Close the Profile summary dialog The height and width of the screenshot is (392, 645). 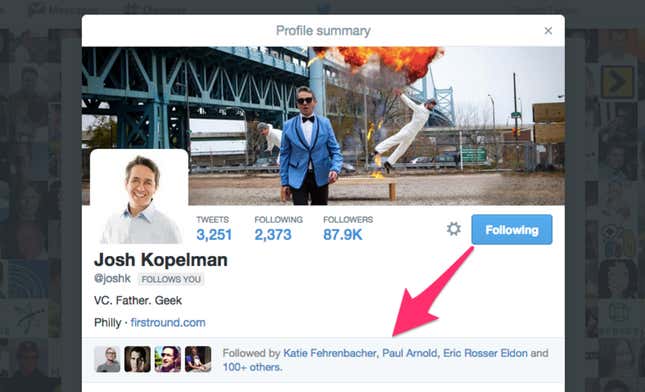click(548, 30)
